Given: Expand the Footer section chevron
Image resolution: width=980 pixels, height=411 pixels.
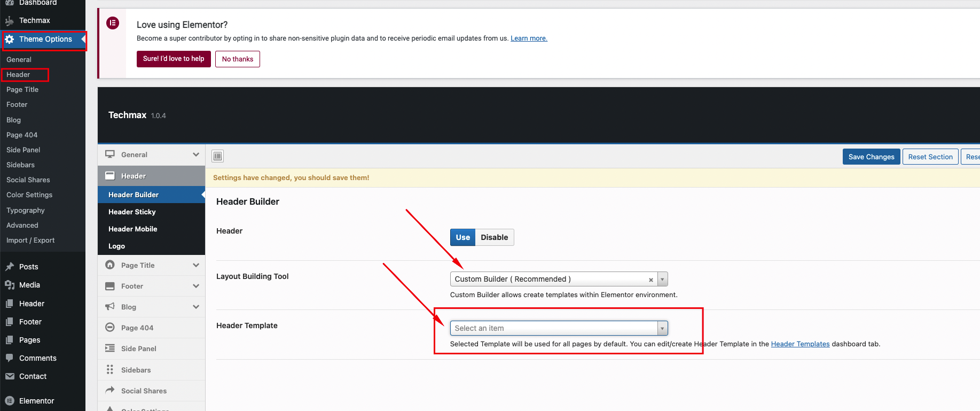Looking at the screenshot, I should click(x=196, y=286).
